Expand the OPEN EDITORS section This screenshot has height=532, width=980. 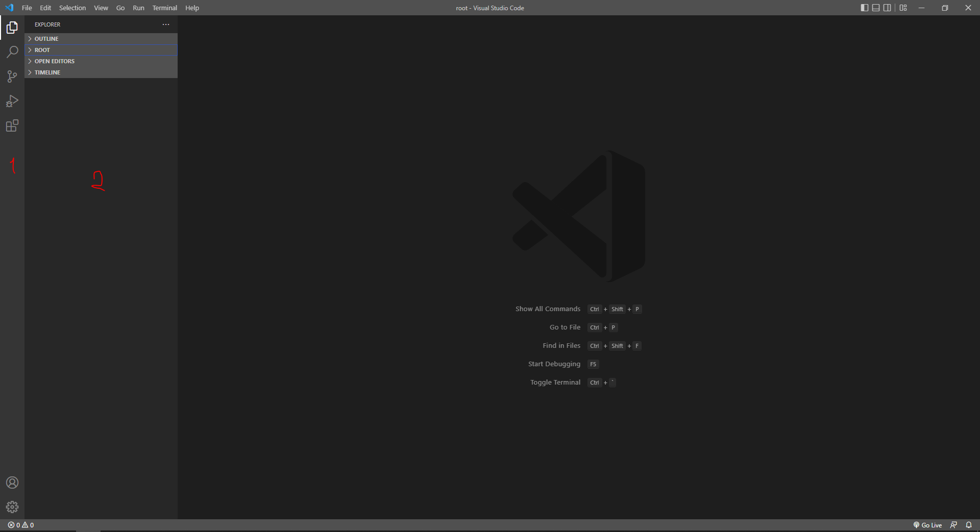point(101,61)
